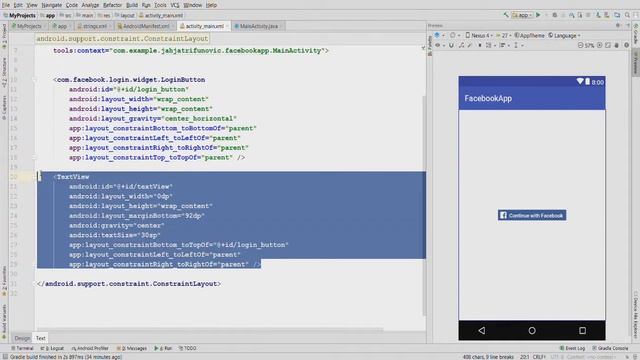Viewport: 640px width, 360px height.
Task: Click the zoom to fit icon
Action: click(x=608, y=45)
